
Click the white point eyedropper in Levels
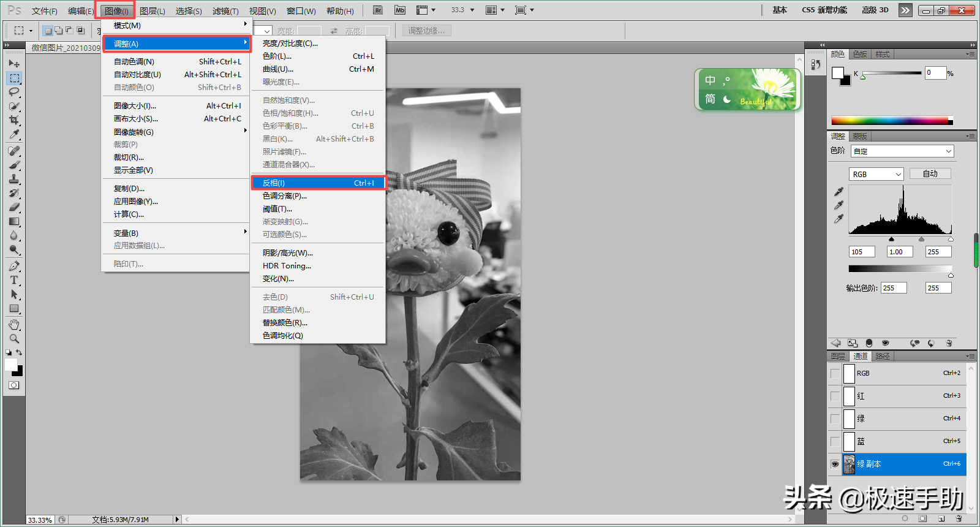pos(839,219)
